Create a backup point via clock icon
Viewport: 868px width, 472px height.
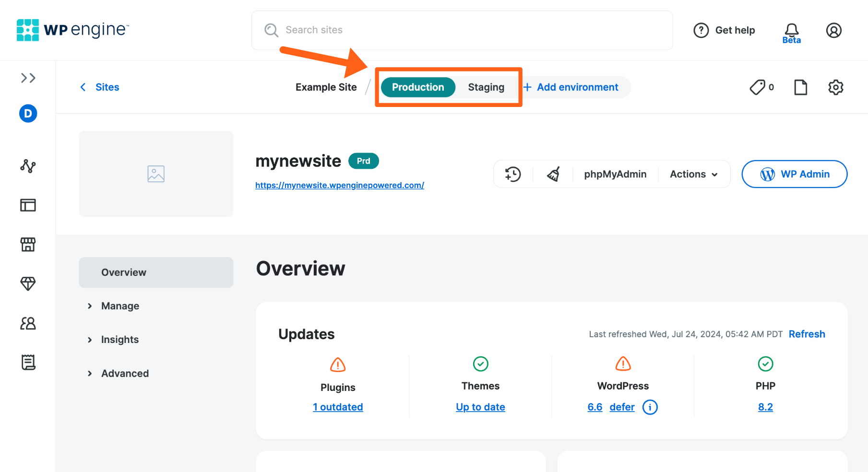(512, 174)
